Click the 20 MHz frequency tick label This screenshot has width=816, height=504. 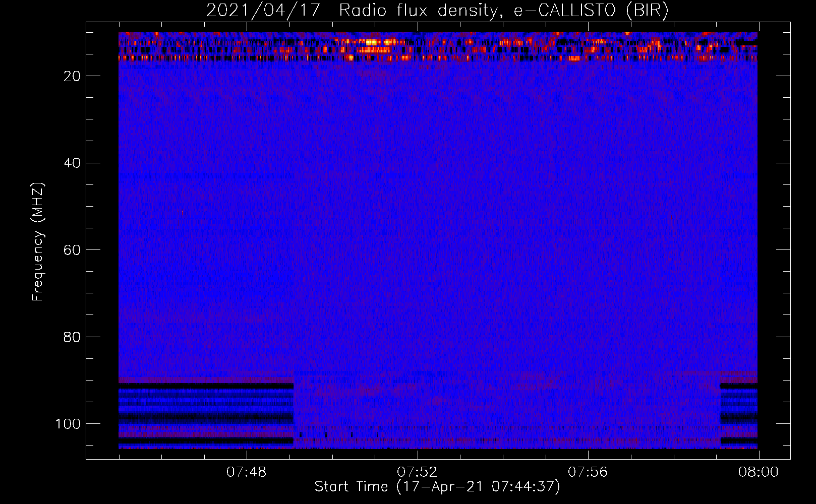coord(73,76)
